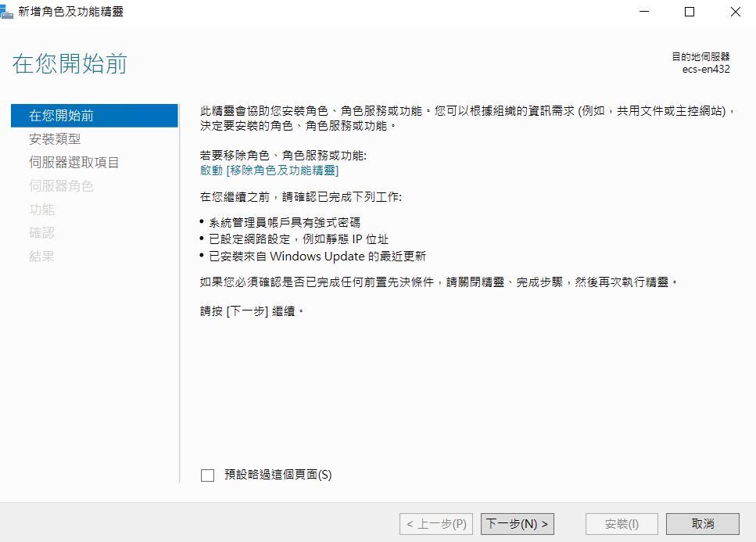Maximize the wizard window

tap(690, 12)
